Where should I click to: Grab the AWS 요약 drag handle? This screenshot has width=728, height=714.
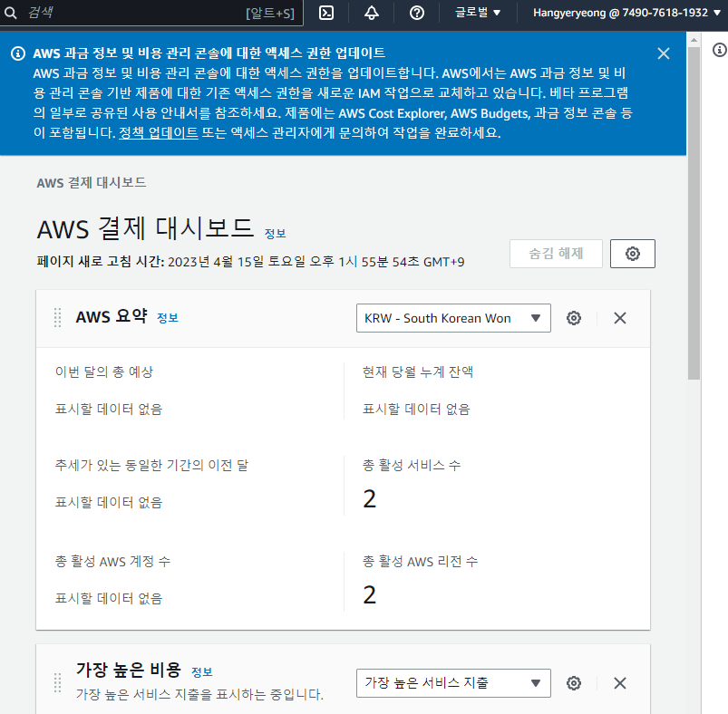click(58, 318)
